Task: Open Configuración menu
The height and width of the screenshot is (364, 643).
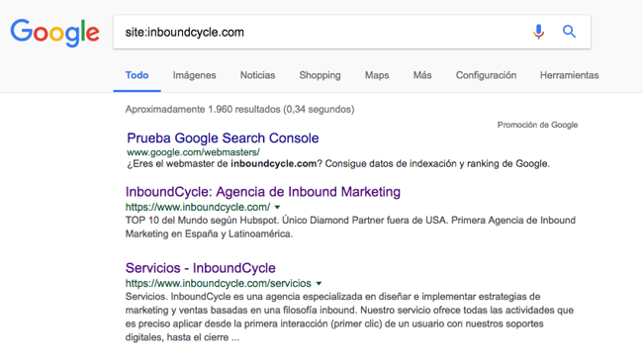Action: pos(486,75)
